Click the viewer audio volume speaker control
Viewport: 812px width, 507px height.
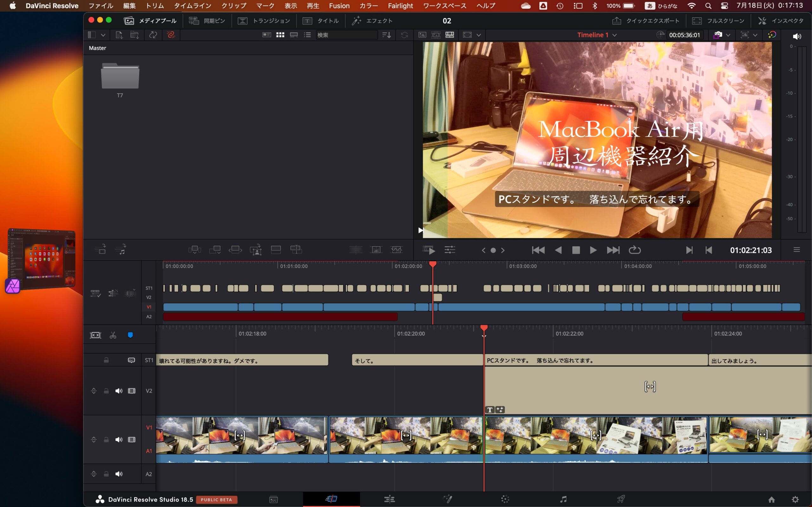coord(797,36)
